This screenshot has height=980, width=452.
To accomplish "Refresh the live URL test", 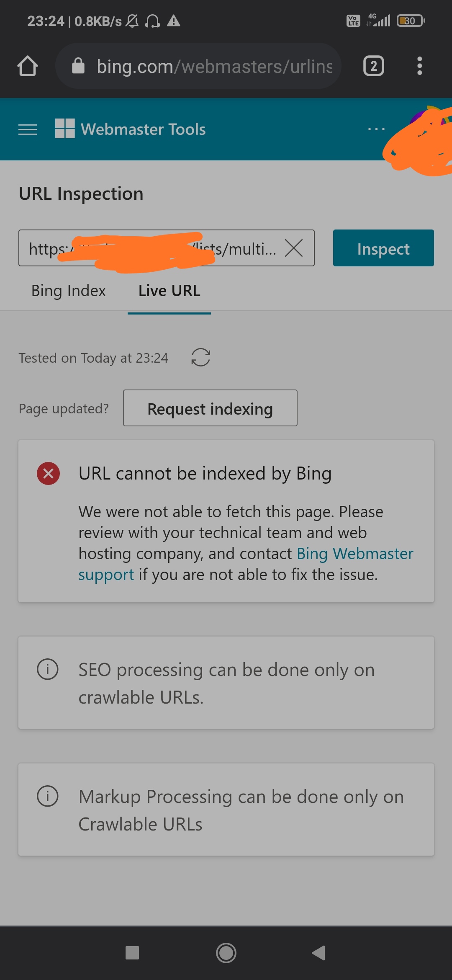I will tap(201, 357).
